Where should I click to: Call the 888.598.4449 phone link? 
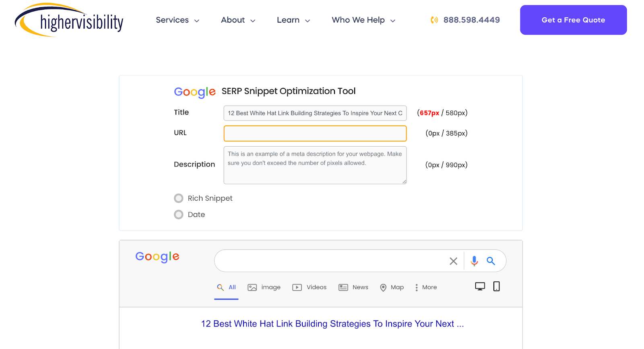471,20
